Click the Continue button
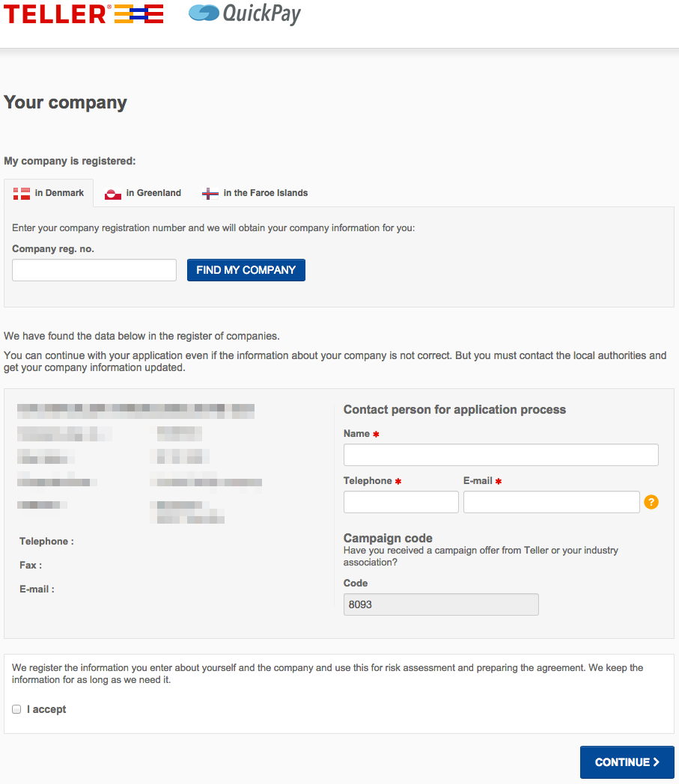679x784 pixels. click(x=627, y=762)
